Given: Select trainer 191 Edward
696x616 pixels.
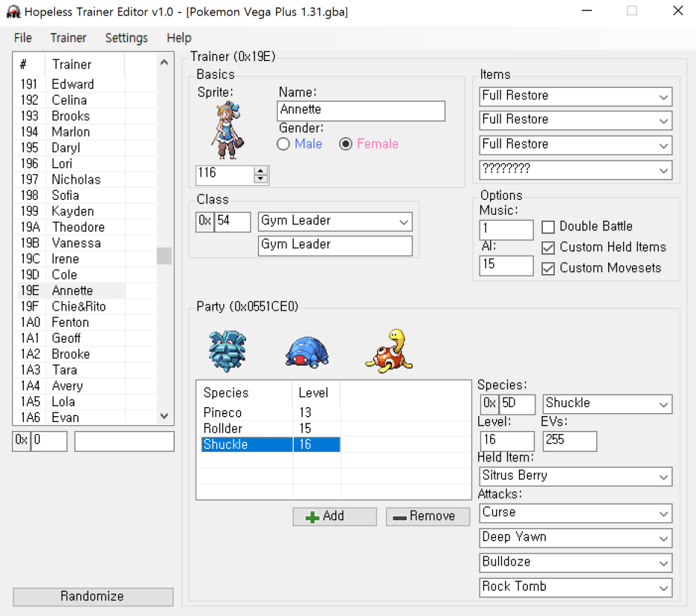Looking at the screenshot, I should [86, 84].
